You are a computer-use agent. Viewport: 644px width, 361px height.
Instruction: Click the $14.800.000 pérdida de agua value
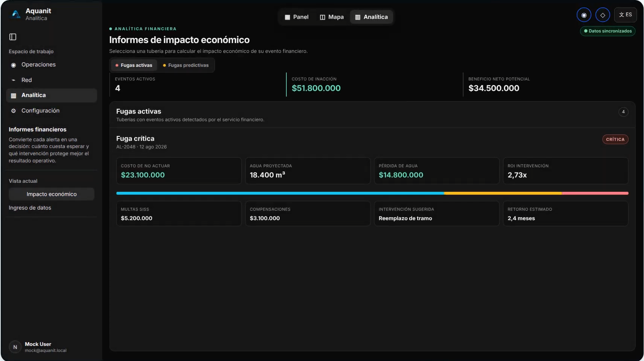[x=401, y=175]
